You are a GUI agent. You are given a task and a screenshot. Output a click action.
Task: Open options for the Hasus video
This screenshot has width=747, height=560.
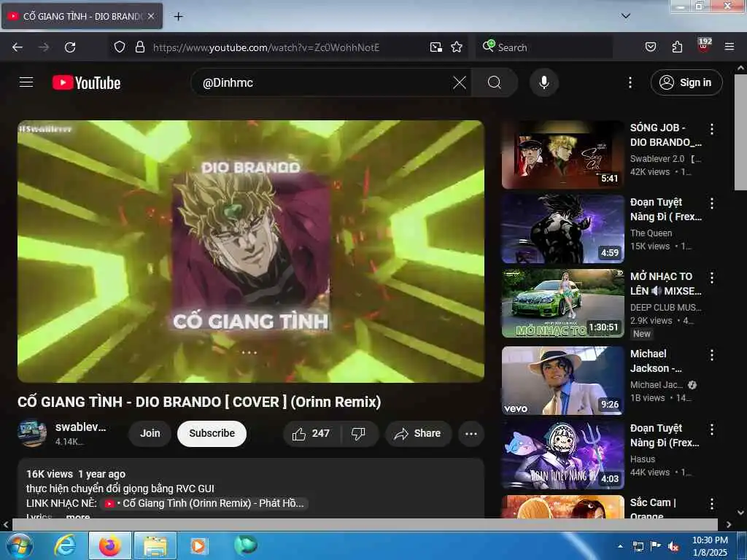(x=712, y=429)
